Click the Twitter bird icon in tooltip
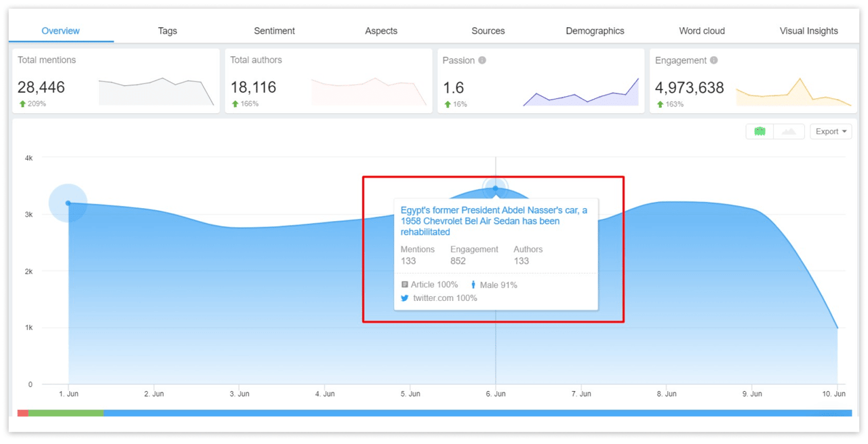868x444 pixels. [405, 298]
